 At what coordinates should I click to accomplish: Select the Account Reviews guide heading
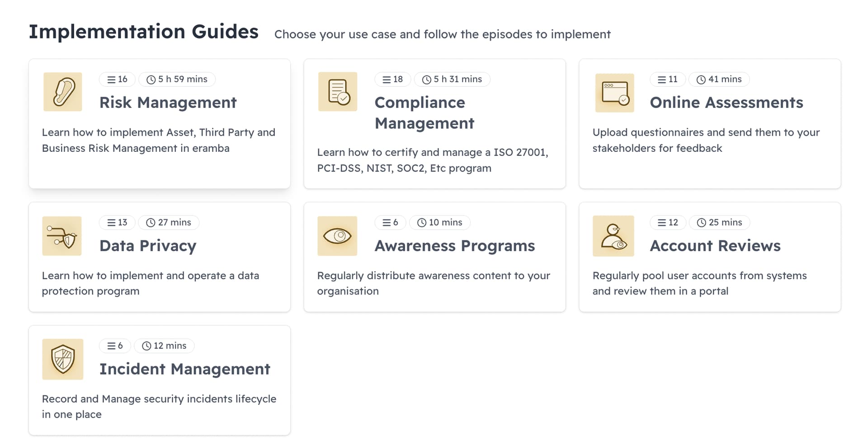[715, 246]
